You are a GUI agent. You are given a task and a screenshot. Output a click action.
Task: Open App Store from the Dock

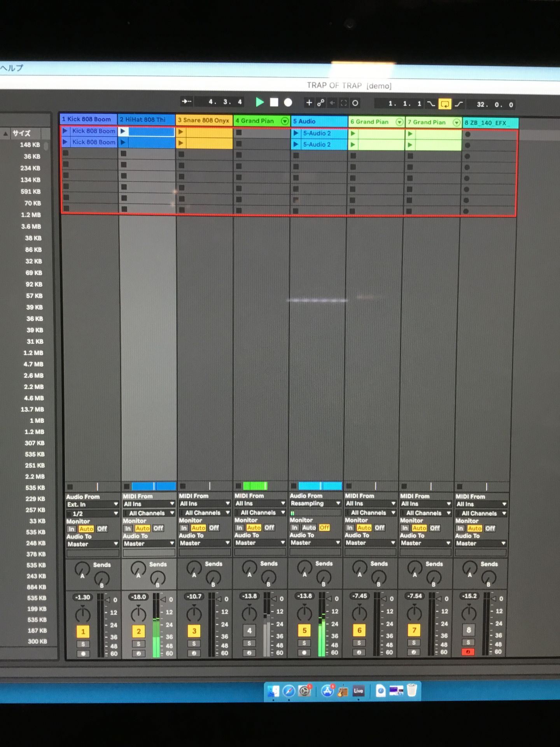click(327, 691)
